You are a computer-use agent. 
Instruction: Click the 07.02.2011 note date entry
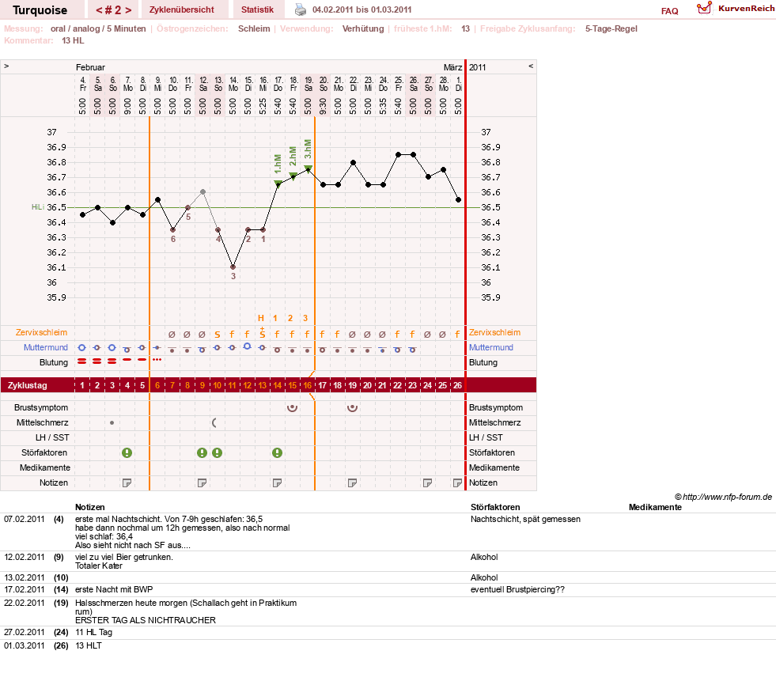(x=25, y=519)
